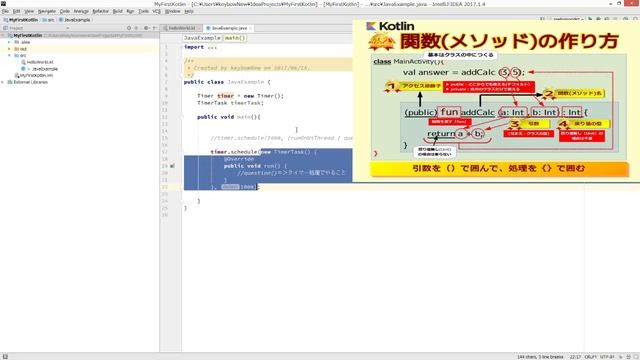
Task: Select External Libraries in project tree
Action: (28, 82)
